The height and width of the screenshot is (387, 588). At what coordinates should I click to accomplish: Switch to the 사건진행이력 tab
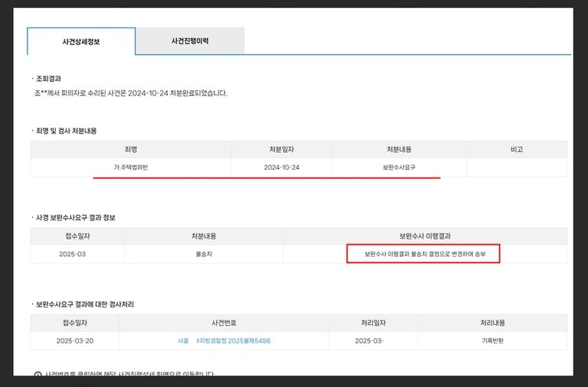[x=190, y=41]
